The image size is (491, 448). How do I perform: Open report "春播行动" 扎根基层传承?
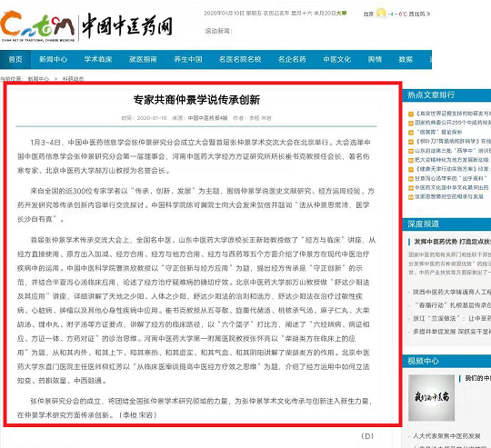click(x=453, y=305)
